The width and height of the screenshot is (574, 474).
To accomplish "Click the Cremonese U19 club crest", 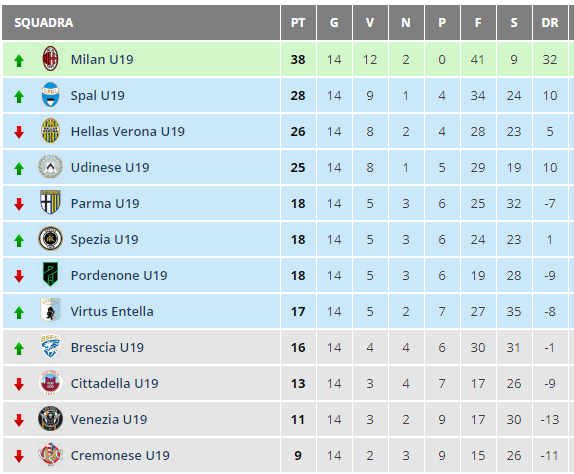I will click(50, 454).
